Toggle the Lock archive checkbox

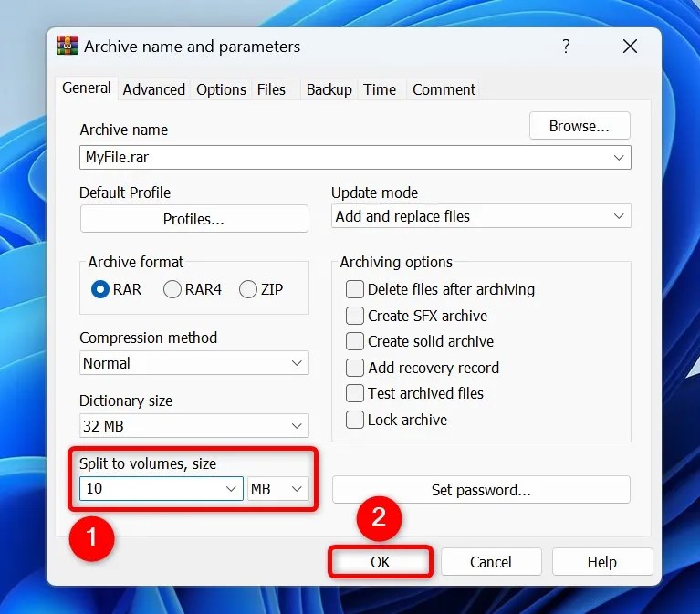pyautogui.click(x=355, y=420)
